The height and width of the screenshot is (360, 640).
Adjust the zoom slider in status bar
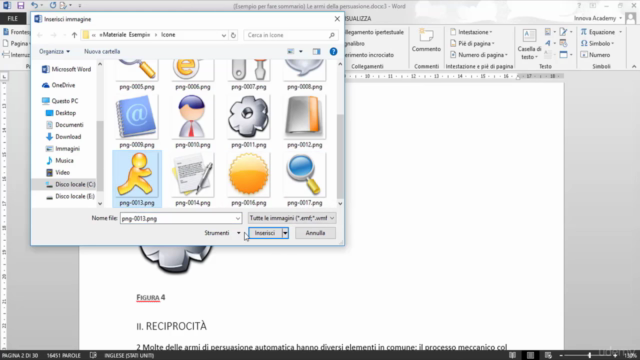(589, 356)
